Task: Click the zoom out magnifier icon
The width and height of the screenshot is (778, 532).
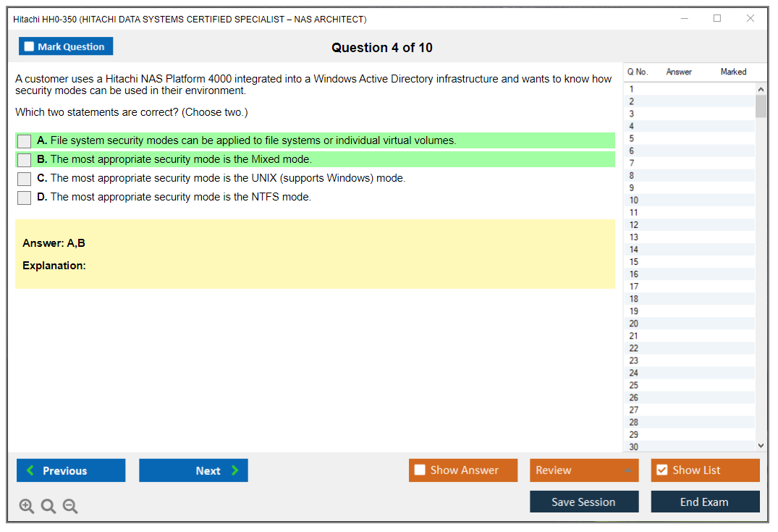Action: click(x=70, y=507)
